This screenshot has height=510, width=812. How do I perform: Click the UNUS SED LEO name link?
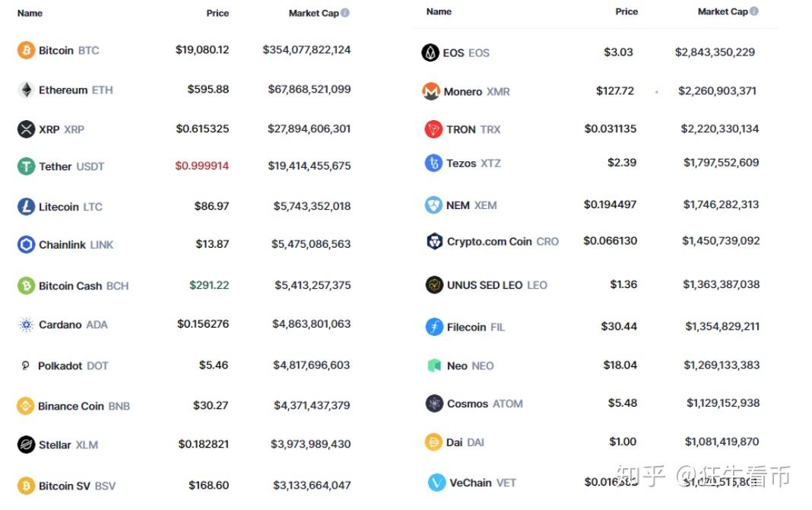(484, 285)
